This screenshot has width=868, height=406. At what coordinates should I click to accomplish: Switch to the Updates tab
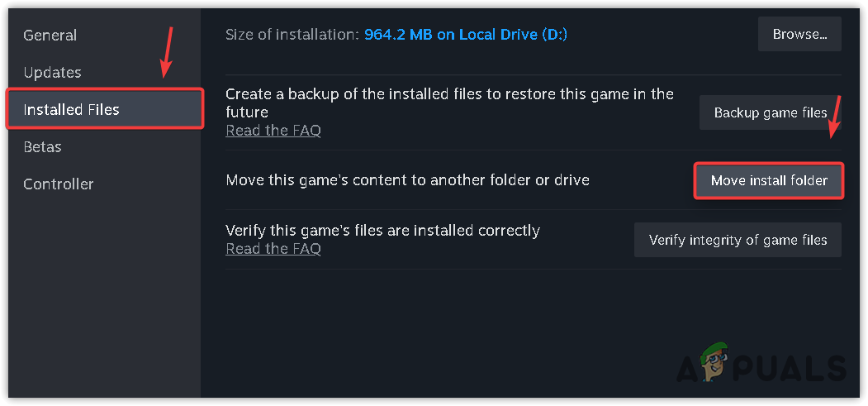tap(52, 73)
